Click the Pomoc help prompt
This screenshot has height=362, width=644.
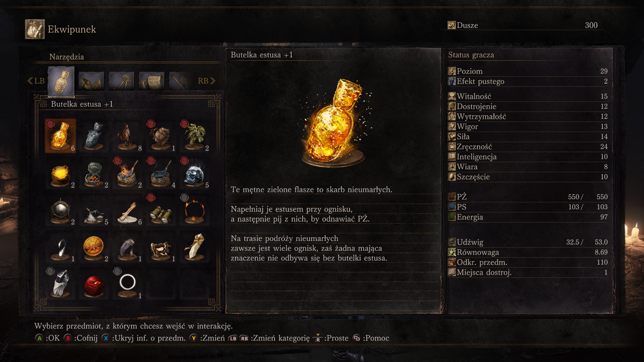[371, 338]
